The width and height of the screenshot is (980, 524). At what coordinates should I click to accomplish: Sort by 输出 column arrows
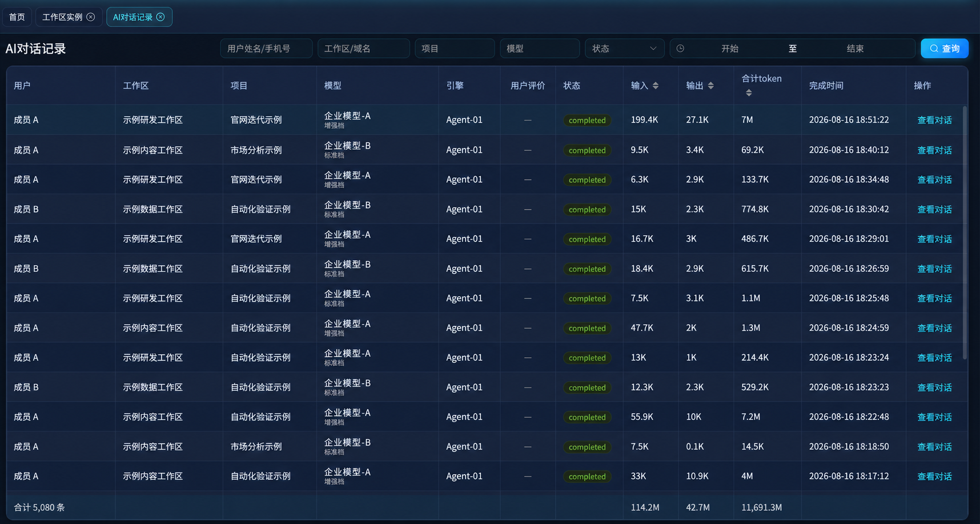click(711, 86)
